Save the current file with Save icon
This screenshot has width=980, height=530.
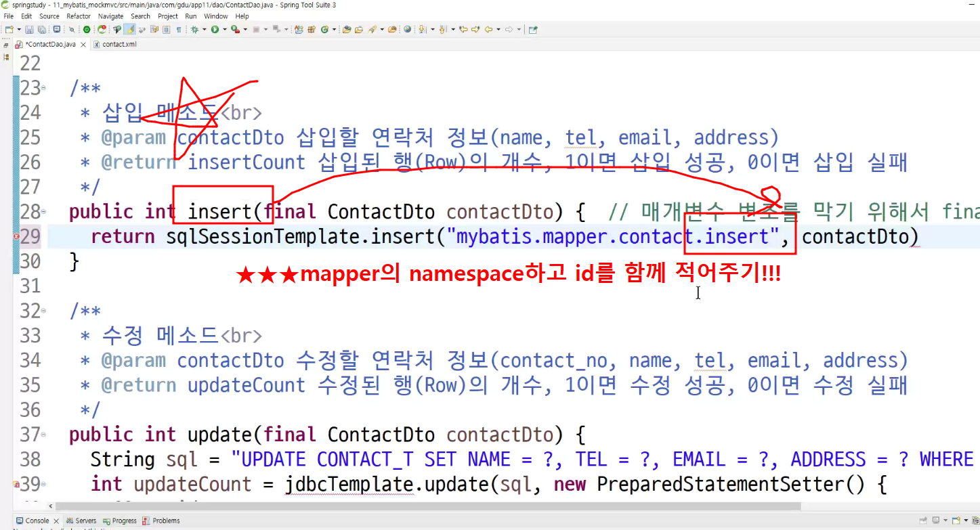coord(30,30)
